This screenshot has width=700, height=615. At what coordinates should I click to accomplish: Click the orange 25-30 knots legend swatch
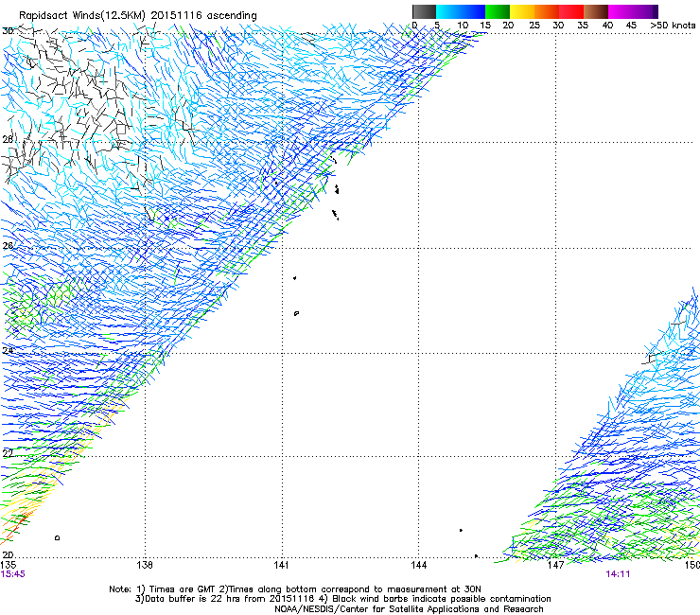pyautogui.click(x=547, y=11)
